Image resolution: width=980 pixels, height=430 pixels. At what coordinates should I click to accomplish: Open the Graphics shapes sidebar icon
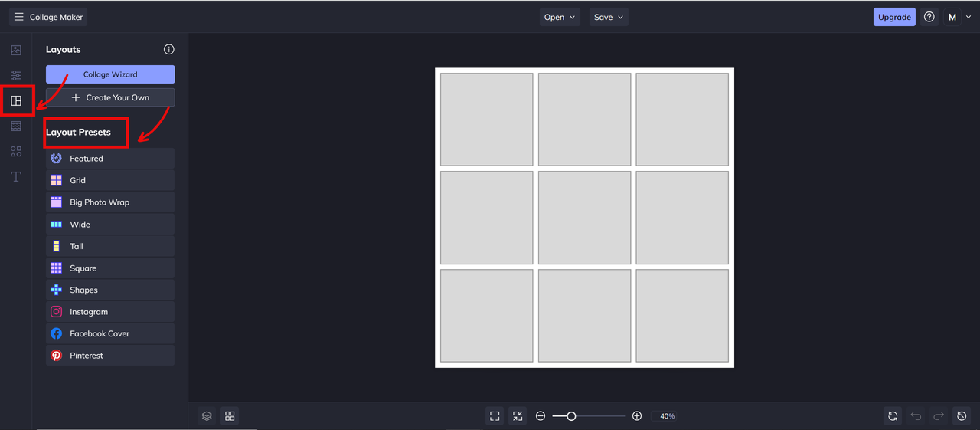point(16,152)
